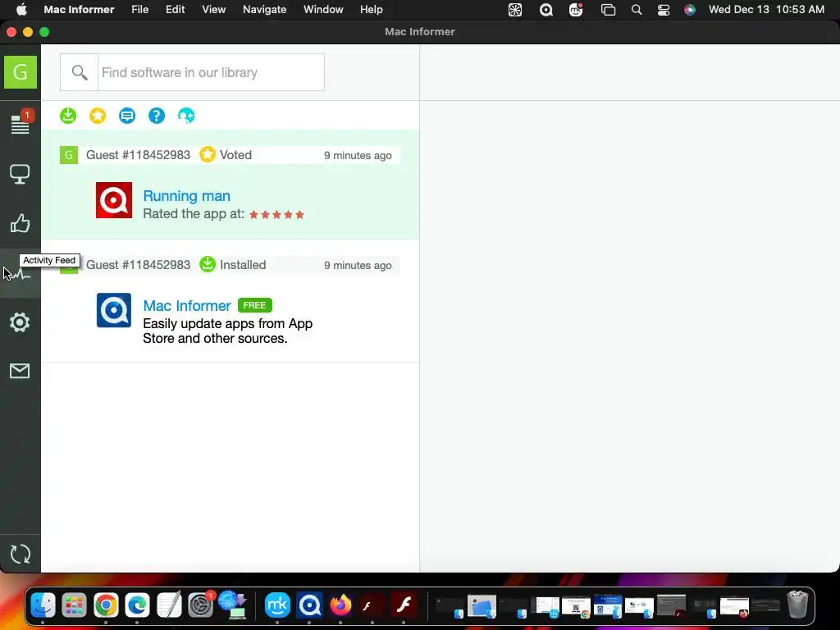Open Finder from the Dock
The width and height of the screenshot is (840, 630).
point(43,605)
